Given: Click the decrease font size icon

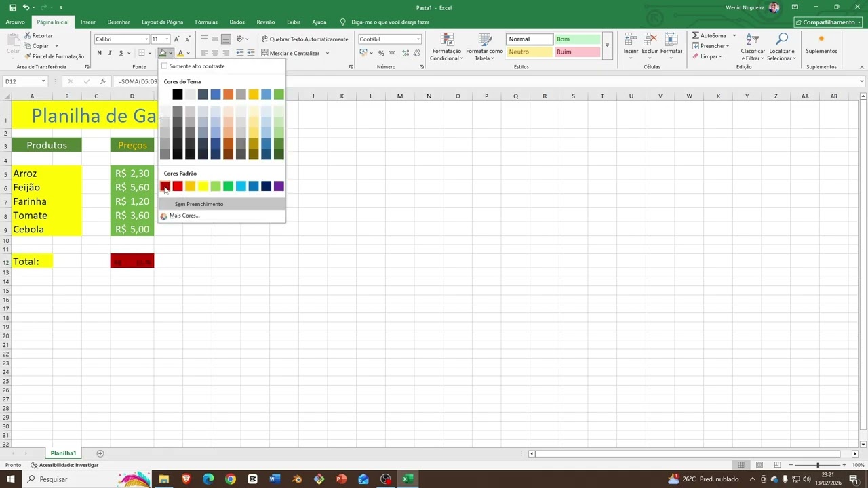Looking at the screenshot, I should (x=187, y=39).
